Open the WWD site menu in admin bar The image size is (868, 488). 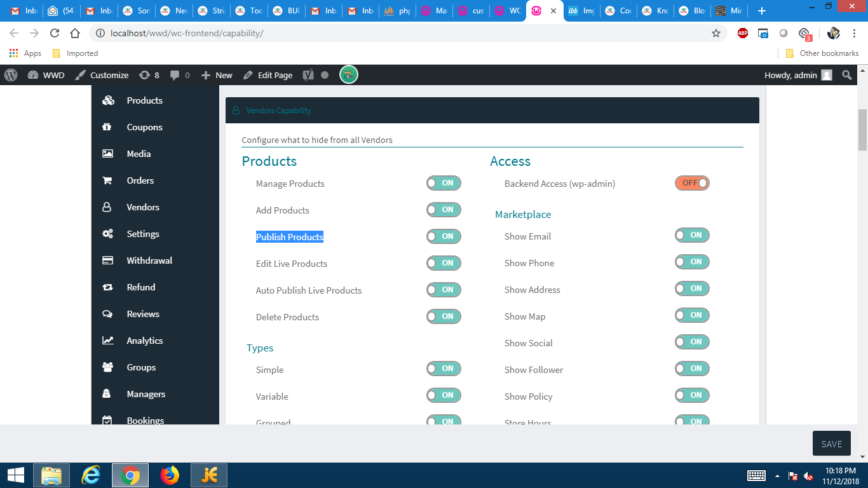pyautogui.click(x=46, y=75)
